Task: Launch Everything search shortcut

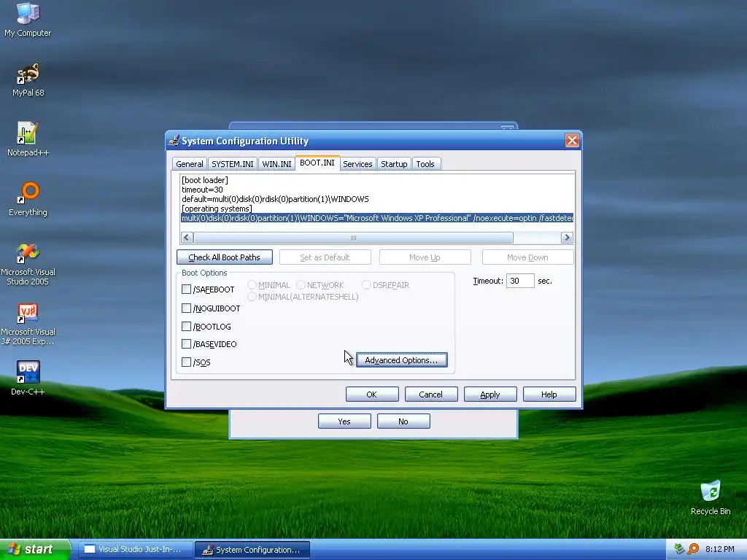Action: point(28,198)
